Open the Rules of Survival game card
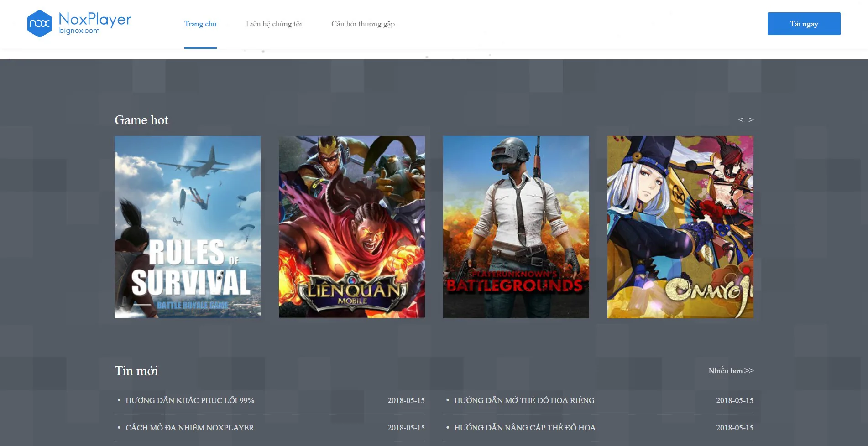 pos(188,227)
